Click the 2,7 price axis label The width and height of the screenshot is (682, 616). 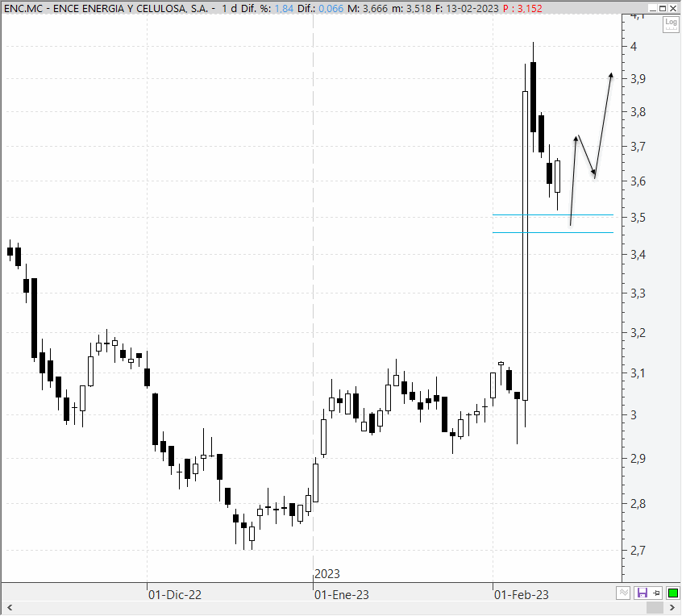click(x=638, y=551)
